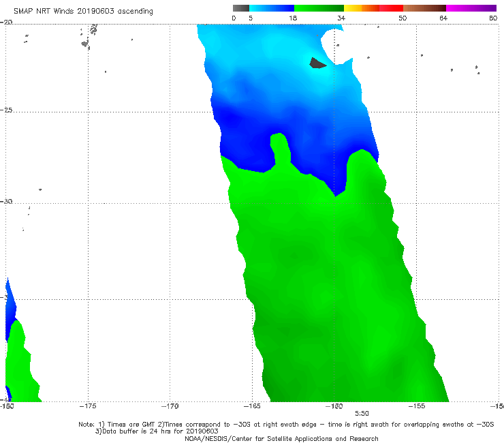Click the title 'SMAP NRT Winds 20190603 ascending'

(83, 11)
